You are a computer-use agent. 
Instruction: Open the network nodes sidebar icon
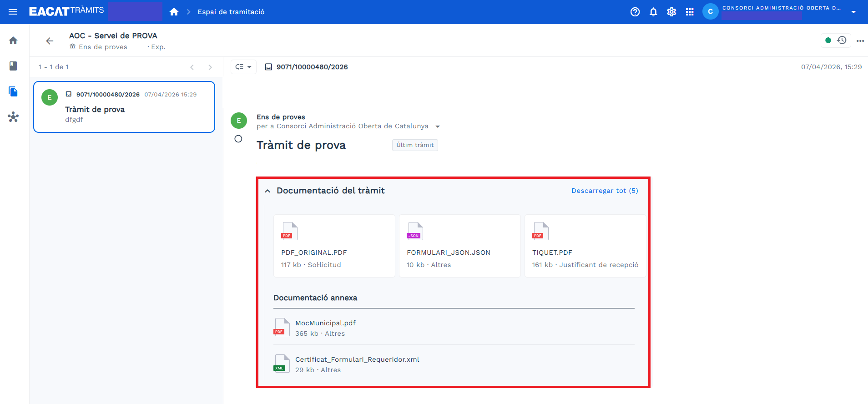point(13,117)
